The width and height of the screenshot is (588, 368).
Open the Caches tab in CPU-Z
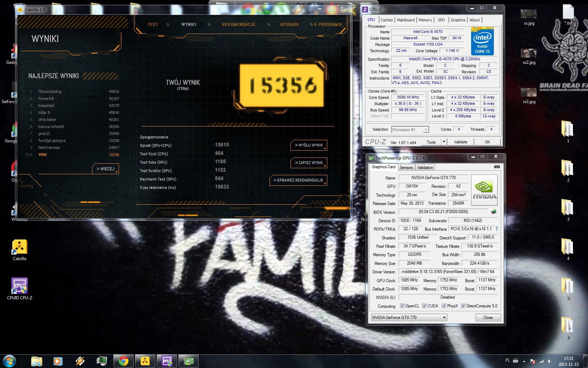pyautogui.click(x=386, y=20)
